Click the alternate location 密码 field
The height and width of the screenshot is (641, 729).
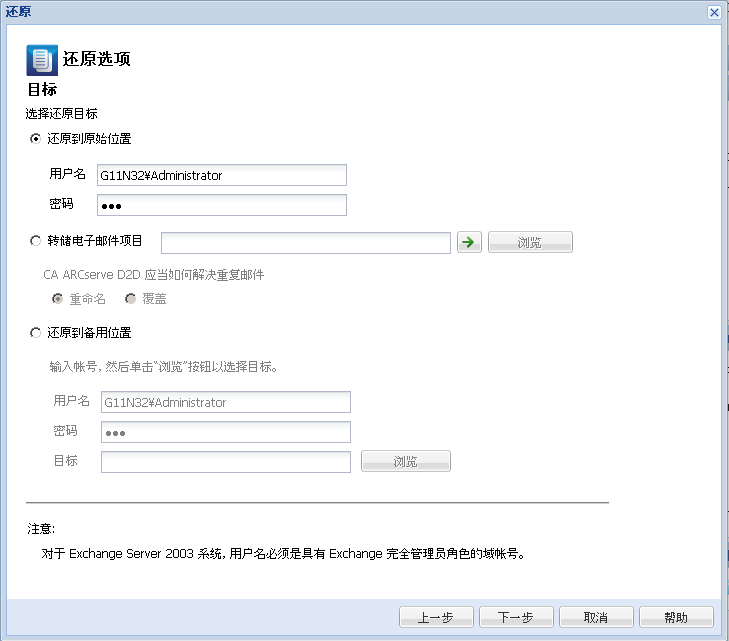225,432
